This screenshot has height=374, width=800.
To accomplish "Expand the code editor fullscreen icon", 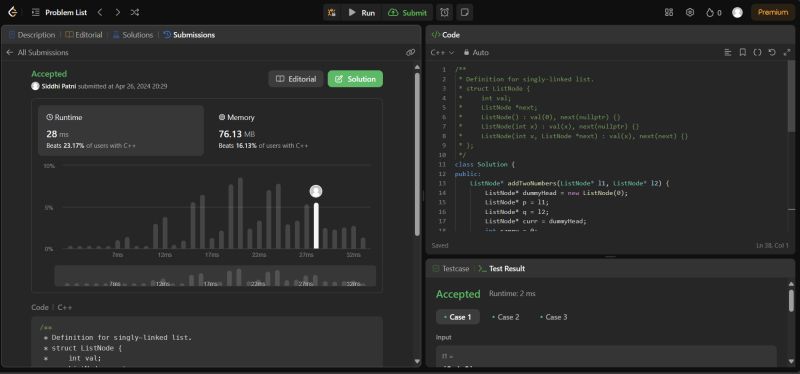I will point(787,53).
